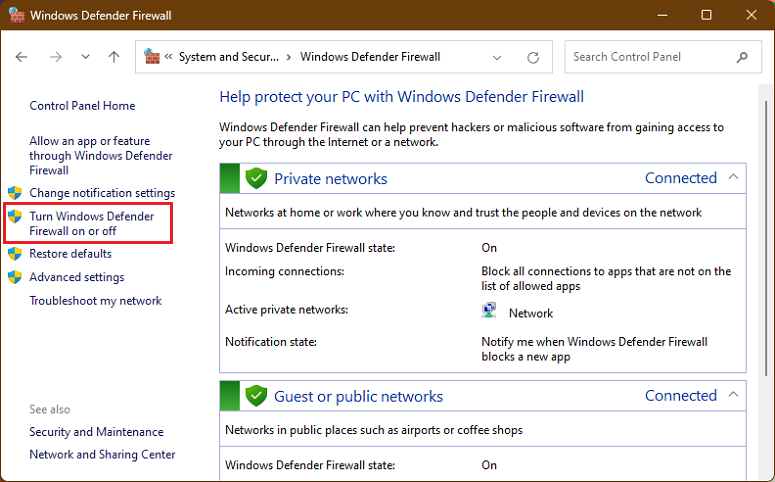Viewport: 775px width, 482px height.
Task: Click green shield icon for Private networks
Action: click(x=256, y=178)
